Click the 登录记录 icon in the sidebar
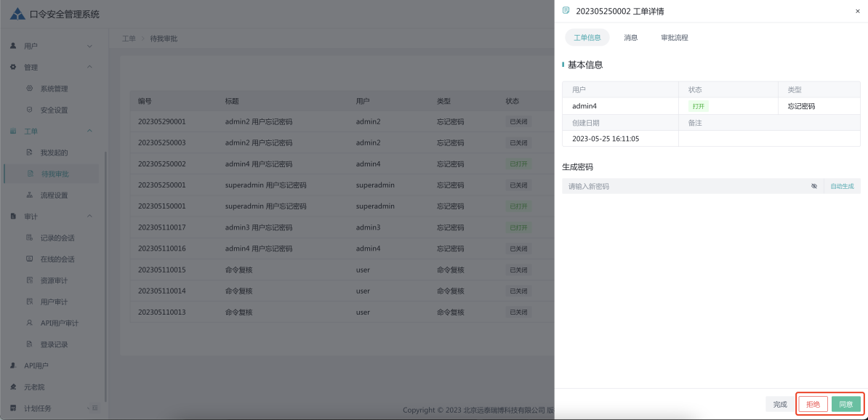This screenshot has height=420, width=868. (x=29, y=344)
